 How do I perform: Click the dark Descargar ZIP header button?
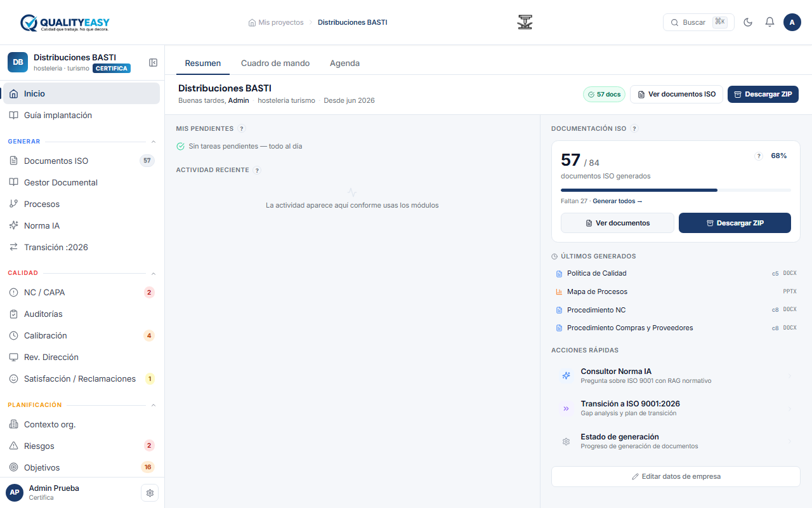click(763, 95)
